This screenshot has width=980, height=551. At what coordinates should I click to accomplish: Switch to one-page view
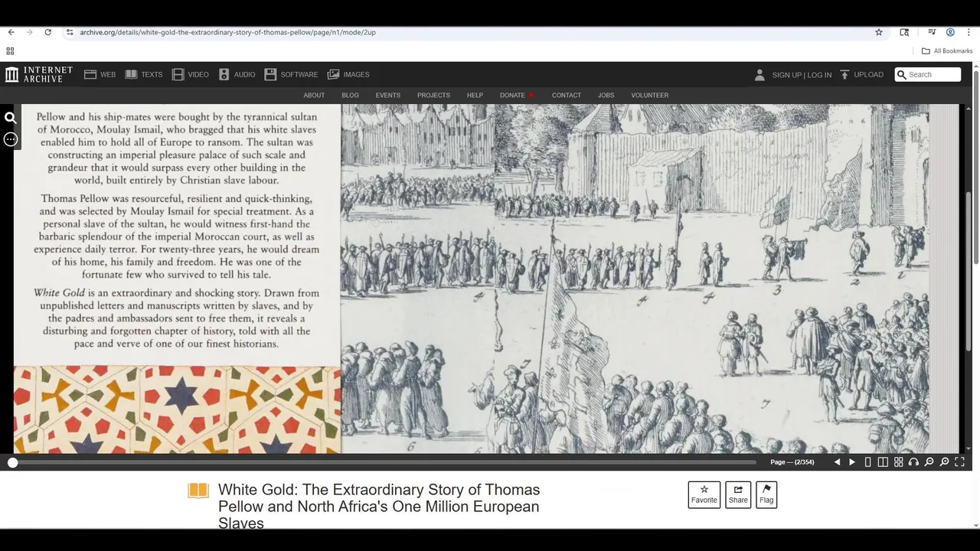867,462
